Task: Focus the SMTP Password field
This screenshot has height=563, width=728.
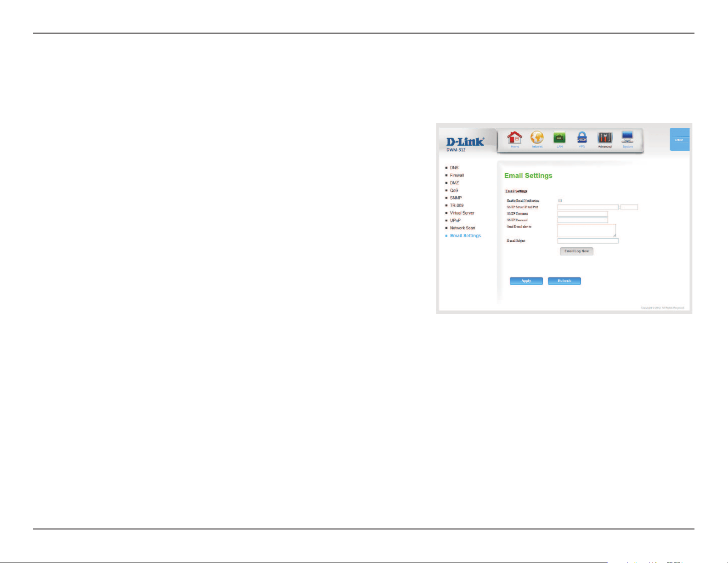Action: pyautogui.click(x=583, y=220)
